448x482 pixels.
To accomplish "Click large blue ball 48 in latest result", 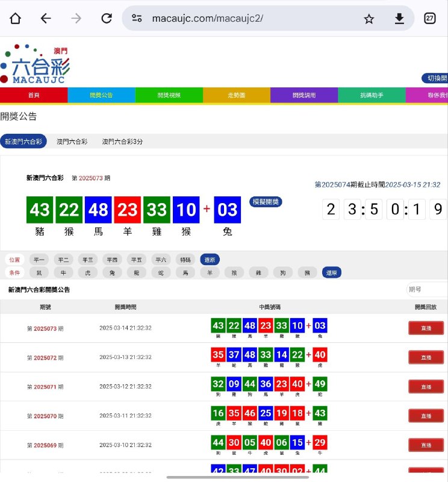I will [98, 210].
